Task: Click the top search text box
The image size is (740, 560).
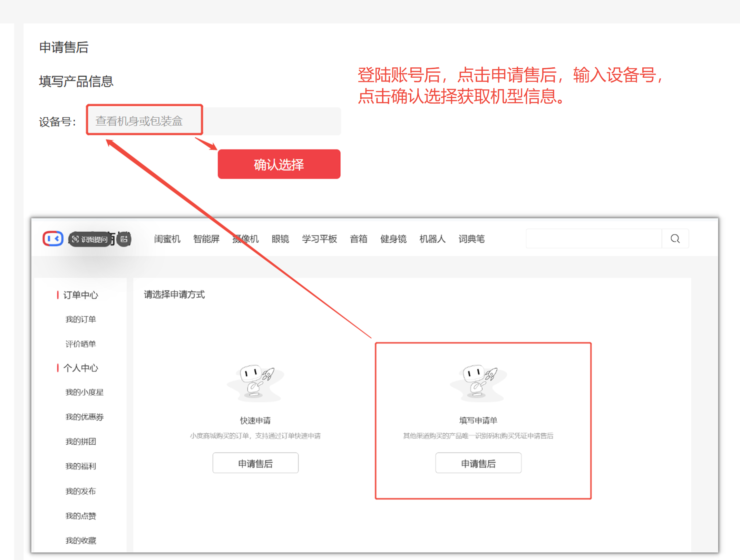Action: click(x=593, y=239)
